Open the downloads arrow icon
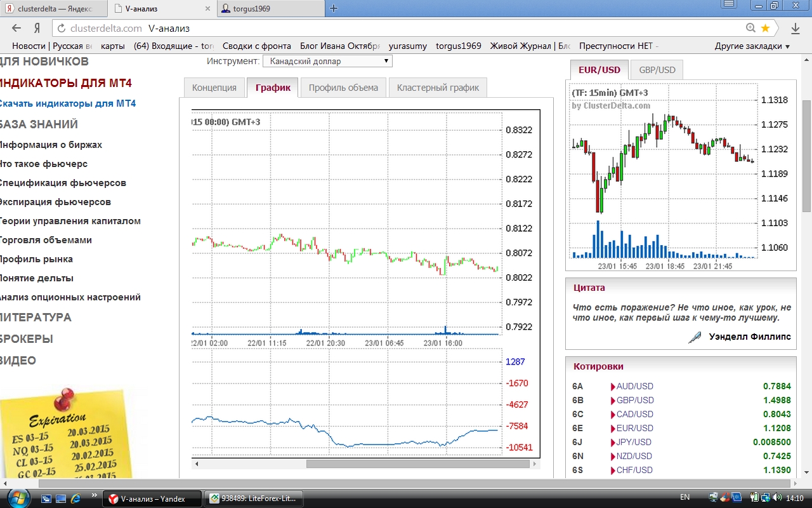This screenshot has height=508, width=812. coord(795,29)
